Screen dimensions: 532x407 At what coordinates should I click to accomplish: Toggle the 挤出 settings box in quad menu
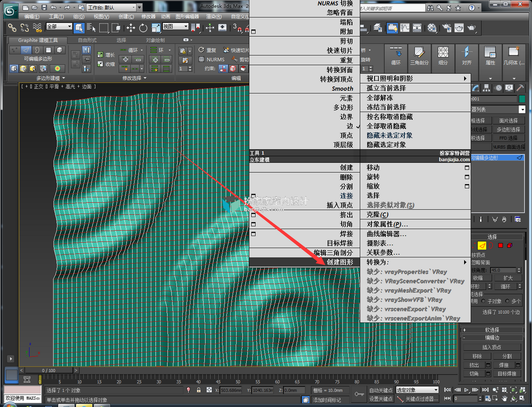253,215
